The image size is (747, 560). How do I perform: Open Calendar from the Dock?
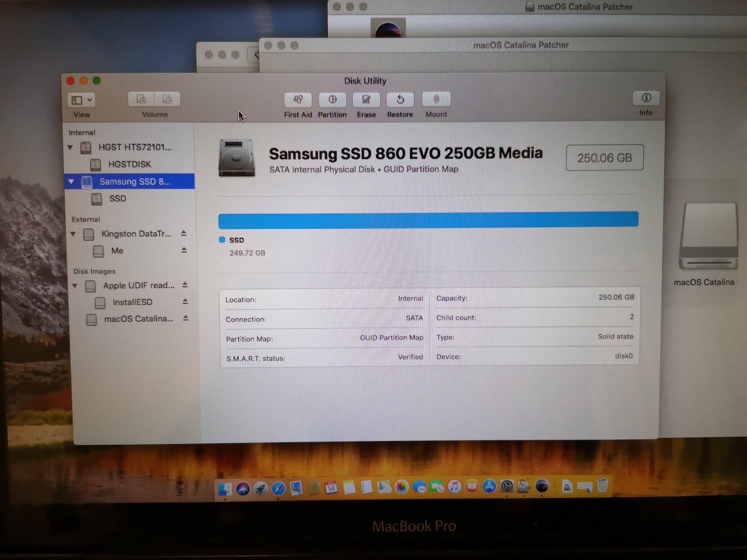331,488
